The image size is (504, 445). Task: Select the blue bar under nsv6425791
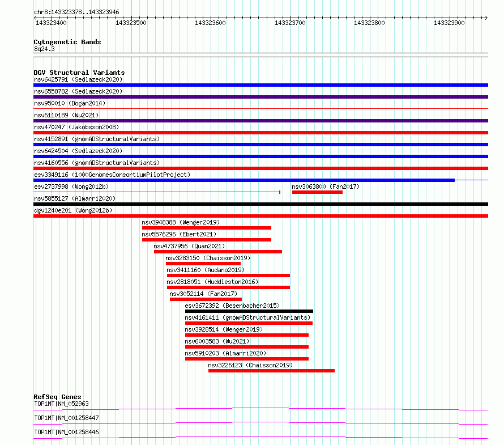tap(260, 85)
